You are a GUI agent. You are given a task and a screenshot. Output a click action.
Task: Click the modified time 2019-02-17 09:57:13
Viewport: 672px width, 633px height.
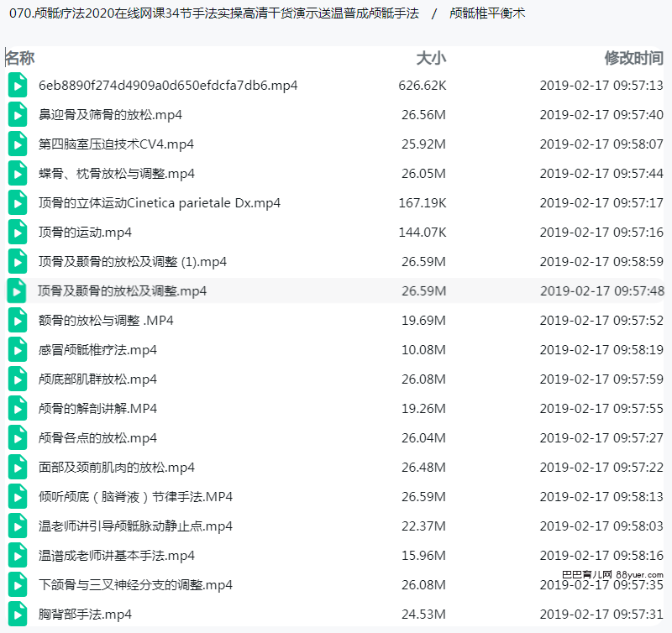coord(601,86)
